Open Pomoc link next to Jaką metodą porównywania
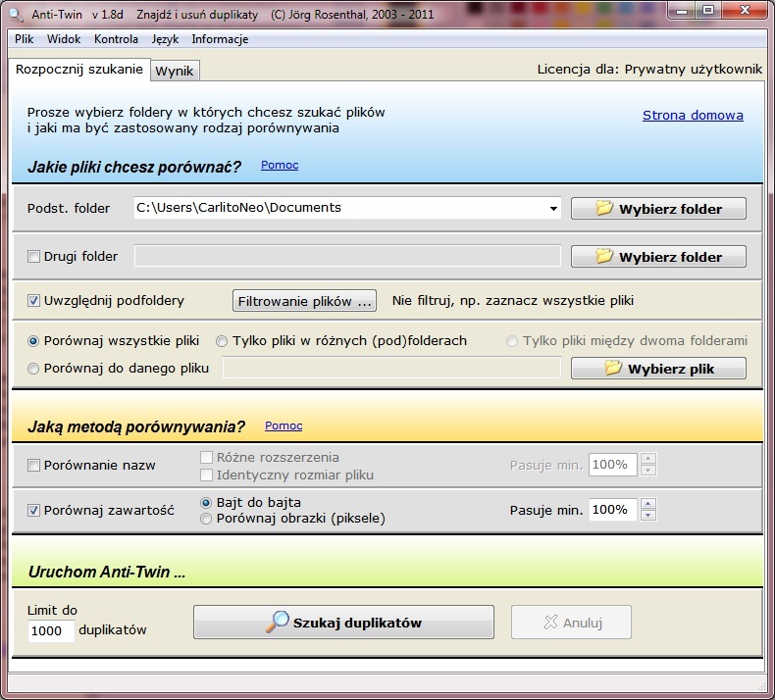 click(284, 425)
